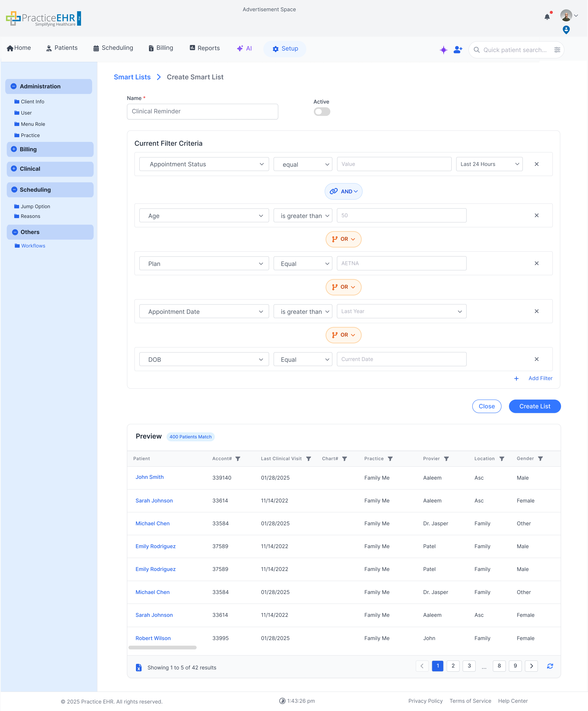This screenshot has width=588, height=711.
Task: Open patient record for John Smith
Action: pyautogui.click(x=149, y=477)
